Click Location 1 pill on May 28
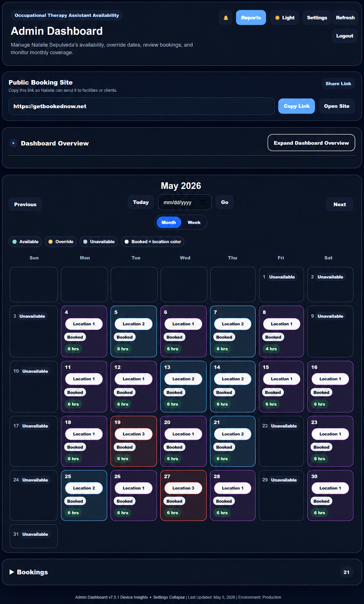The width and height of the screenshot is (364, 604). (233, 488)
